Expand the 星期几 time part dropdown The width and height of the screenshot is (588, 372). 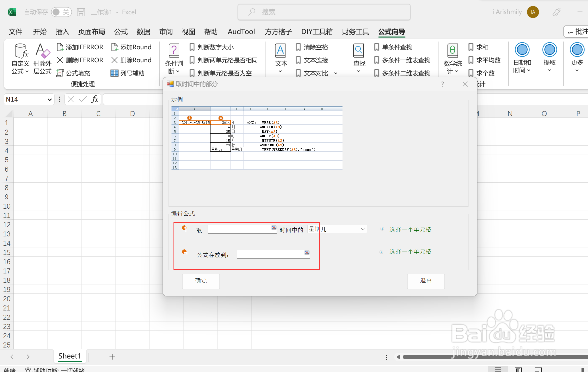(x=362, y=229)
